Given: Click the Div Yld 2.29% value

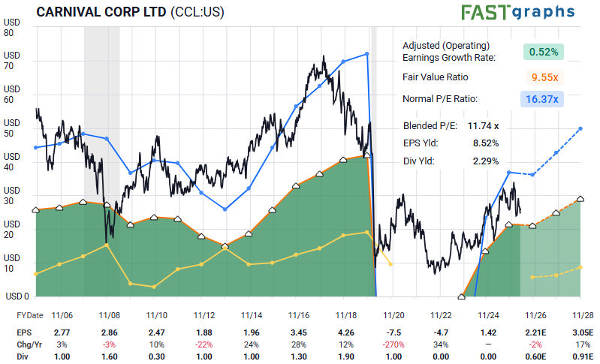Looking at the screenshot, I should click(x=486, y=161).
